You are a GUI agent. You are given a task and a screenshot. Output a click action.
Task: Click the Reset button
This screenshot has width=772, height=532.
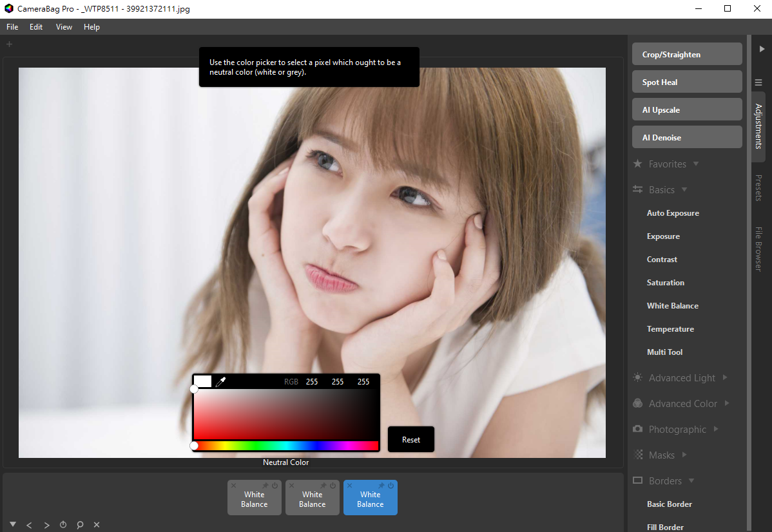pos(411,439)
